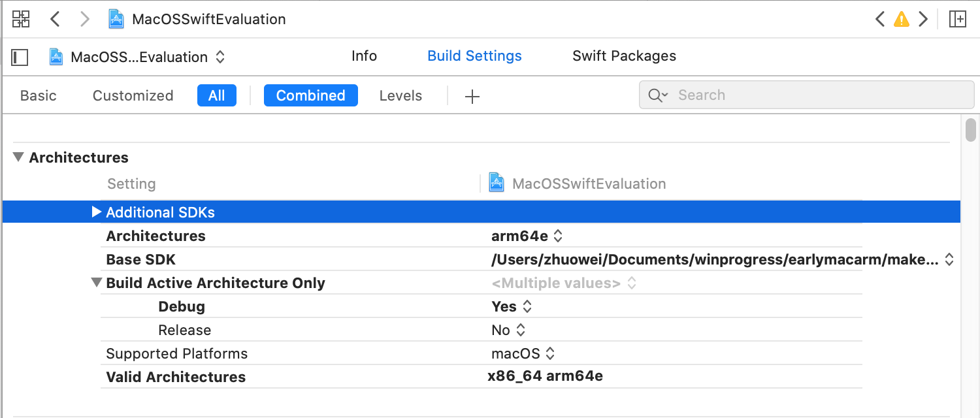The width and height of the screenshot is (980, 418).
Task: Switch to the Build Settings tab
Action: tap(474, 56)
